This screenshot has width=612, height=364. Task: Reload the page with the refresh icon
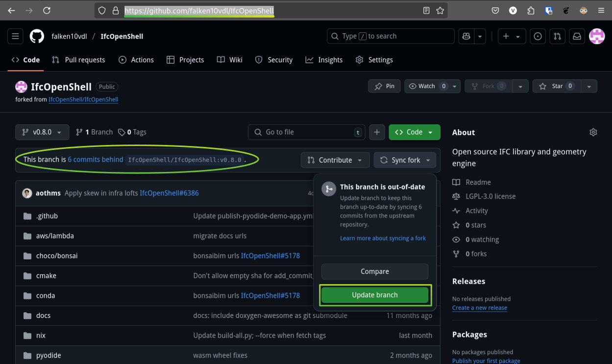47,10
